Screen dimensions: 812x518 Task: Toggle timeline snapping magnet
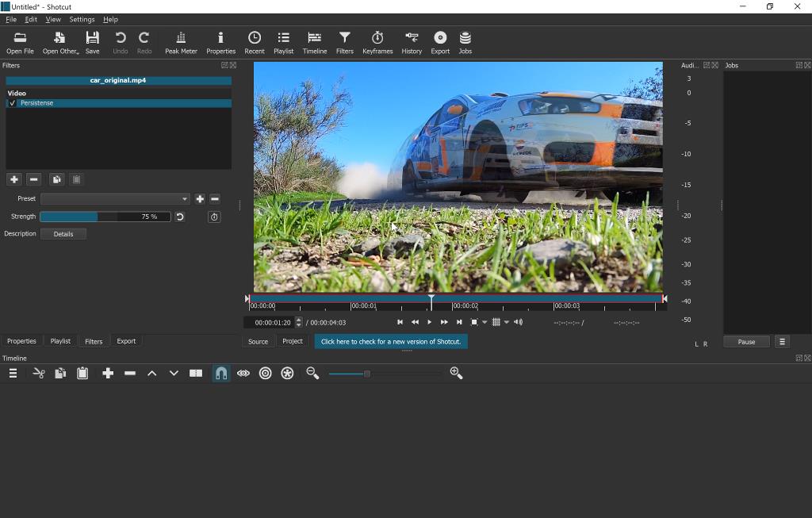[x=221, y=374]
